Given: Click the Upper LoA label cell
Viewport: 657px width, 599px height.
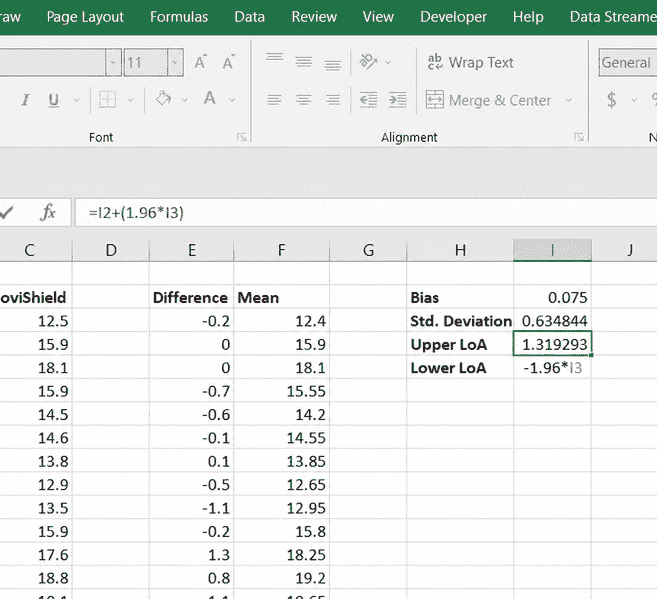Looking at the screenshot, I should [460, 344].
